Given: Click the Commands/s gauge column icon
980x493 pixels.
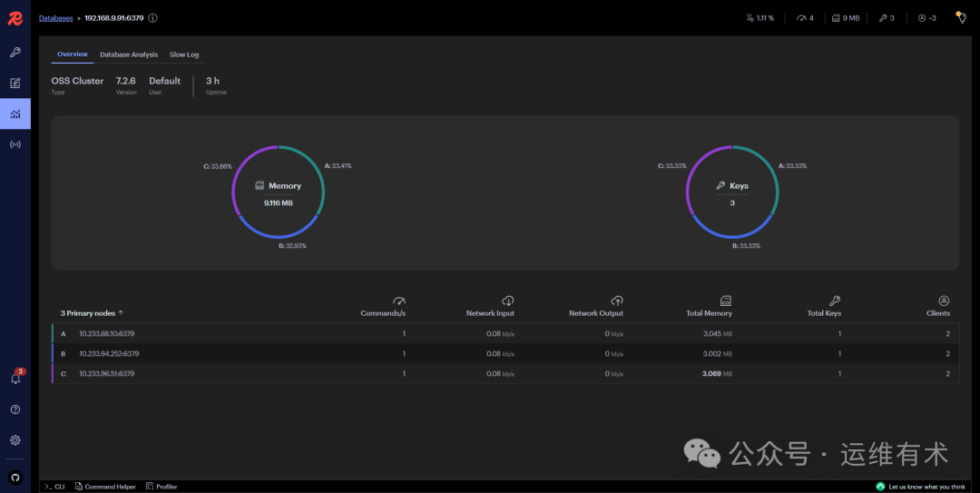Looking at the screenshot, I should point(398,301).
